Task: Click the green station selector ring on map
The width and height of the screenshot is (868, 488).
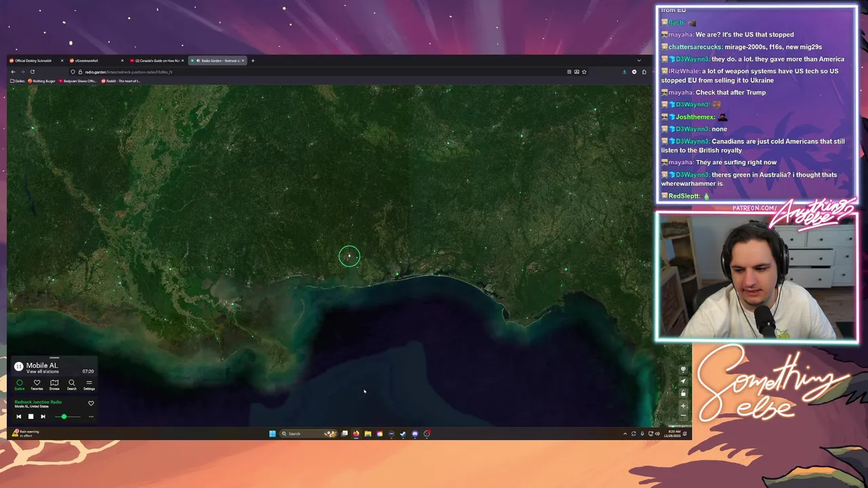Action: point(349,256)
